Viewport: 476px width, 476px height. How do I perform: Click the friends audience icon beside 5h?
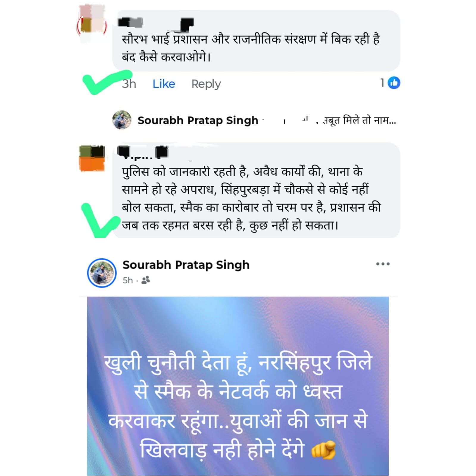coord(146,280)
